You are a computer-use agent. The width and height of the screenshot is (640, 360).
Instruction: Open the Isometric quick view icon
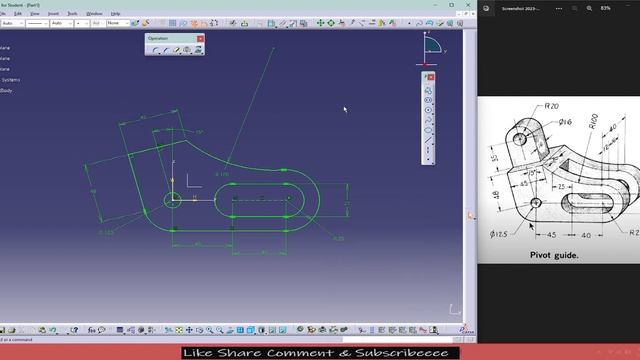tap(251, 330)
